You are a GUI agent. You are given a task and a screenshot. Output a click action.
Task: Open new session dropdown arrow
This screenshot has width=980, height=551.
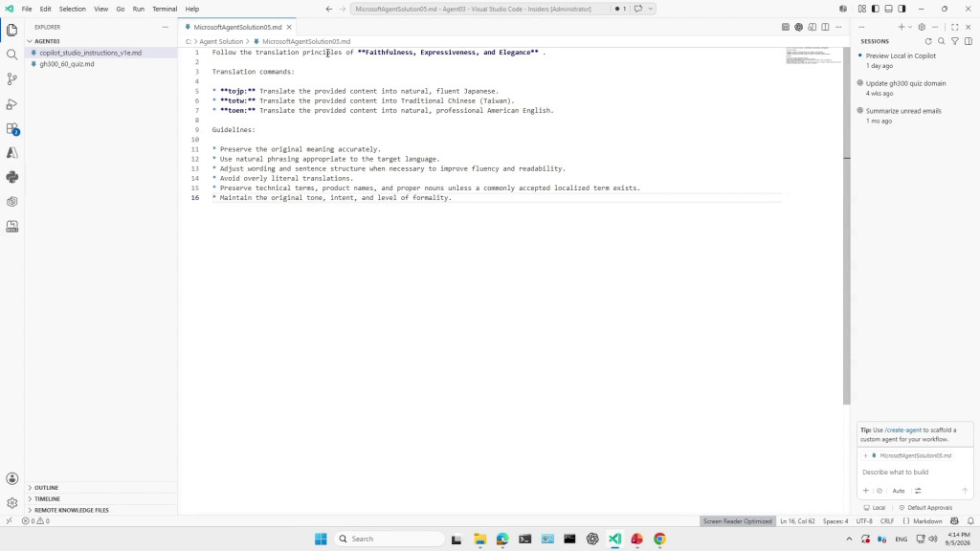[910, 27]
